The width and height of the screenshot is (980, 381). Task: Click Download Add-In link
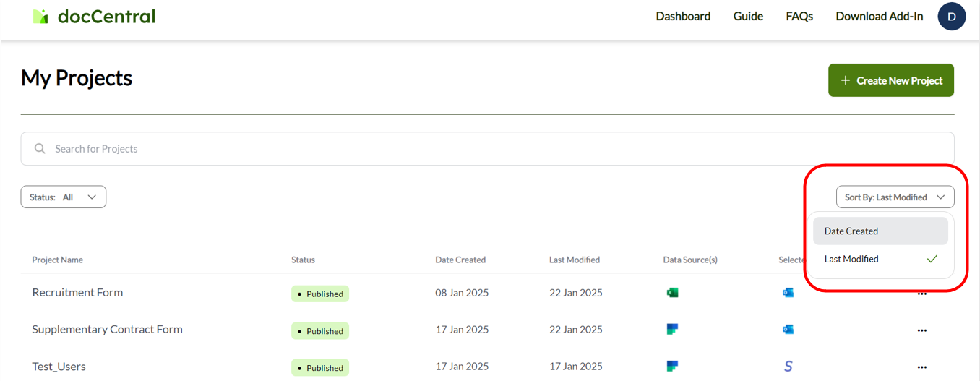click(x=879, y=16)
